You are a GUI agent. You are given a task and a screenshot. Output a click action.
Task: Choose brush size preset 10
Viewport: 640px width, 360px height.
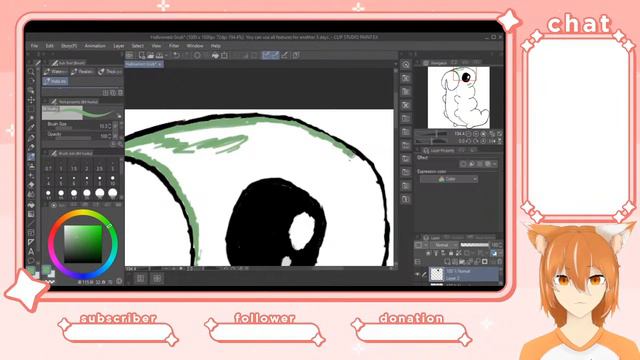tap(112, 181)
